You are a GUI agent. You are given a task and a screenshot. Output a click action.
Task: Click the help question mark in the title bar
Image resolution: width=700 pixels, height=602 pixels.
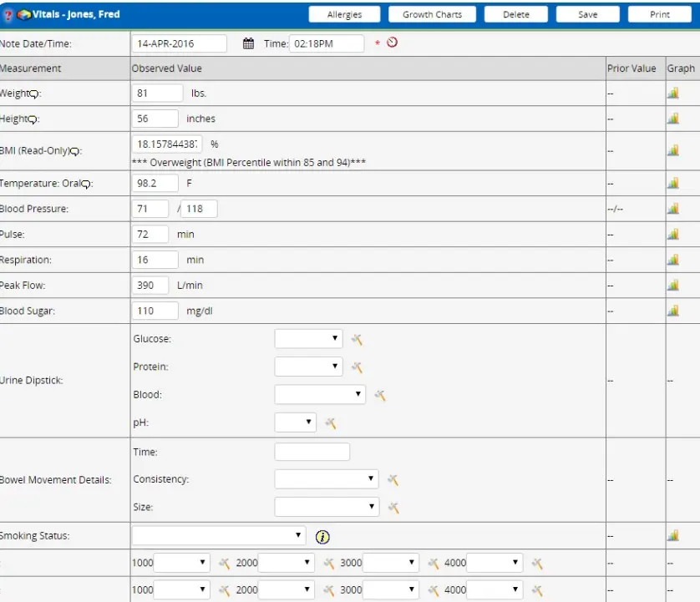9,13
